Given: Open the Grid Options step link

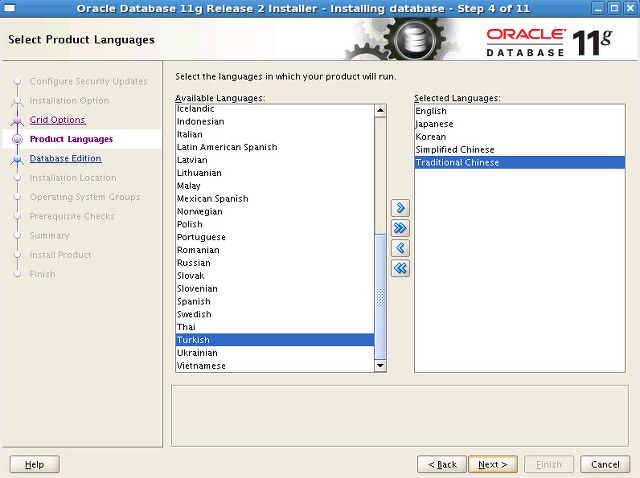Looking at the screenshot, I should (58, 120).
